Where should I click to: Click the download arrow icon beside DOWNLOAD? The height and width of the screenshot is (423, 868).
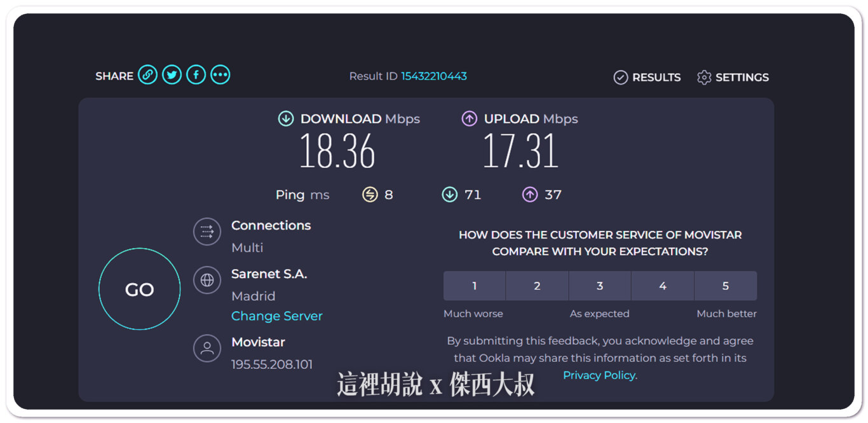point(286,118)
